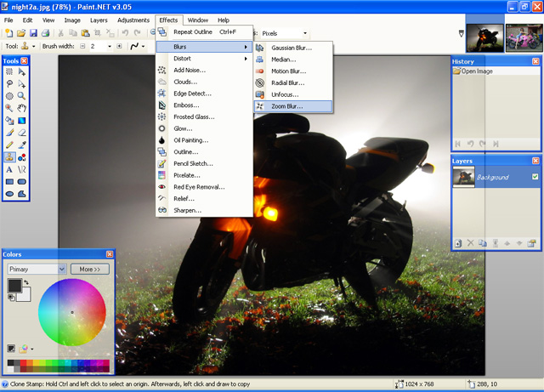The image size is (544, 392).
Task: Select the Clone Stamp tool
Action: (x=9, y=157)
